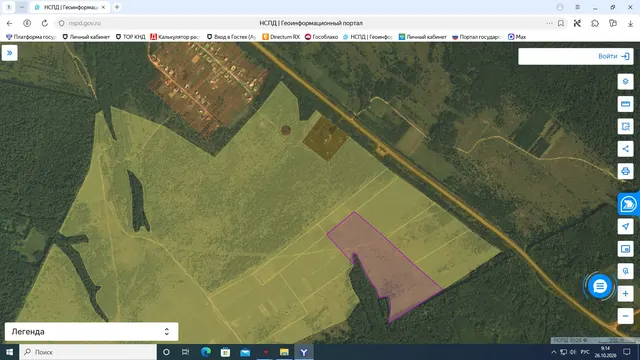Click the share map icon
The image size is (640, 360).
coord(625,149)
